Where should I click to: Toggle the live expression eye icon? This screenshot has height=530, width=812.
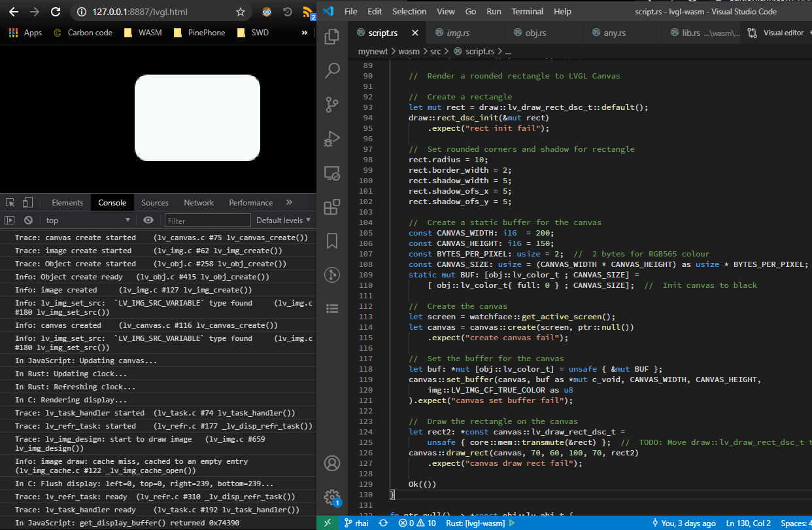coord(148,221)
